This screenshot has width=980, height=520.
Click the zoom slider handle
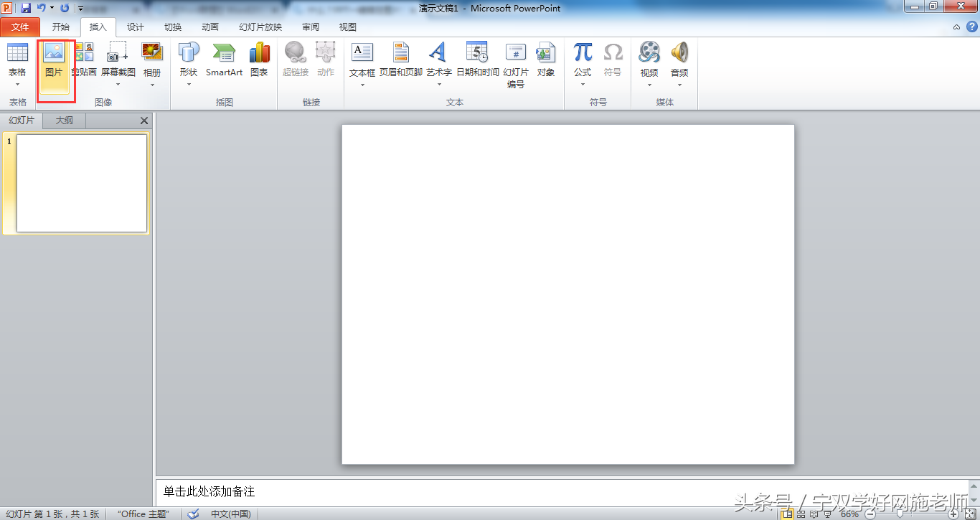point(900,514)
